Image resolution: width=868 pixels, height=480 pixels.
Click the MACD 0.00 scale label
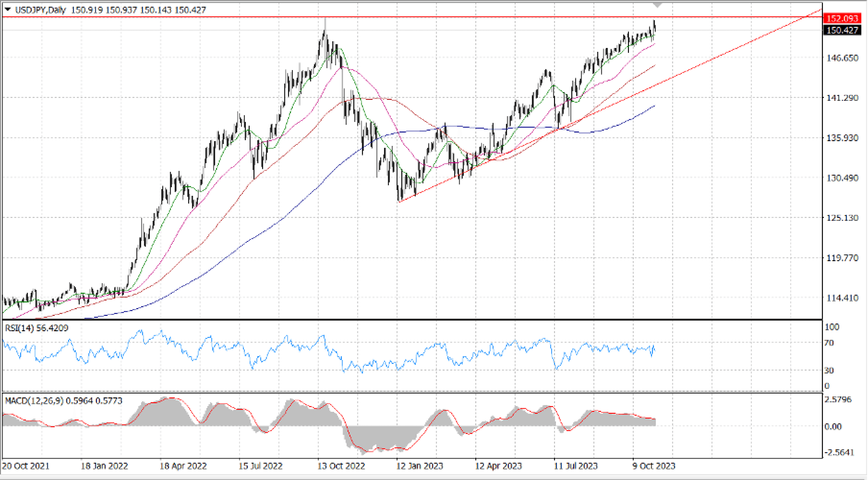coord(833,427)
